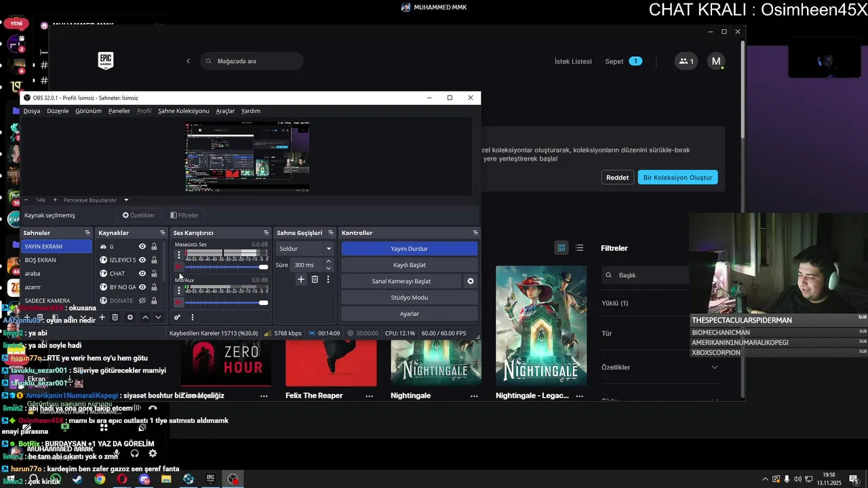Open the M profile avatar in Epic Games
Screen dimensions: 868x488
pyautogui.click(x=716, y=61)
